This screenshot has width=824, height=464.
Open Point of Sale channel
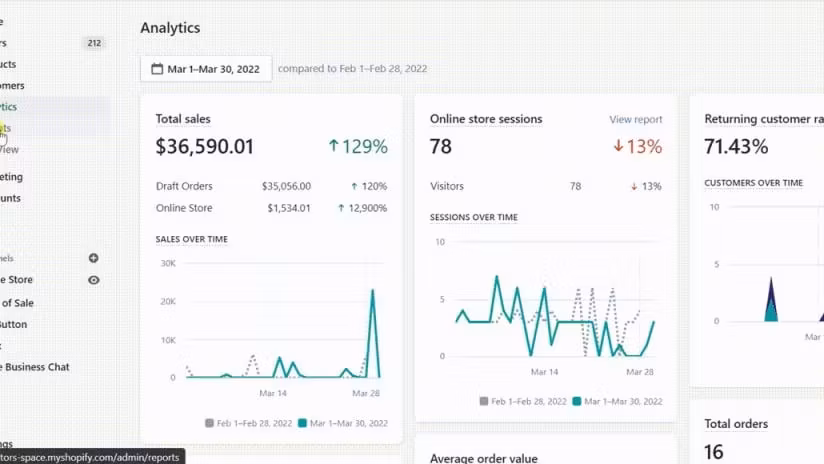[x=17, y=303]
